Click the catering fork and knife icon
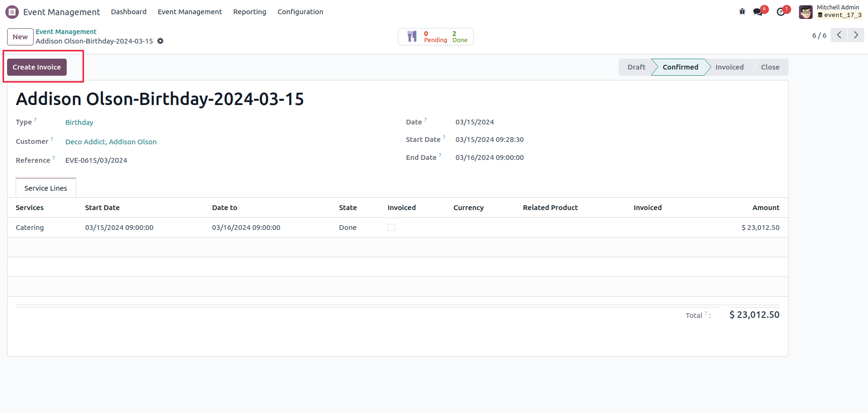This screenshot has width=868, height=413. pyautogui.click(x=412, y=36)
